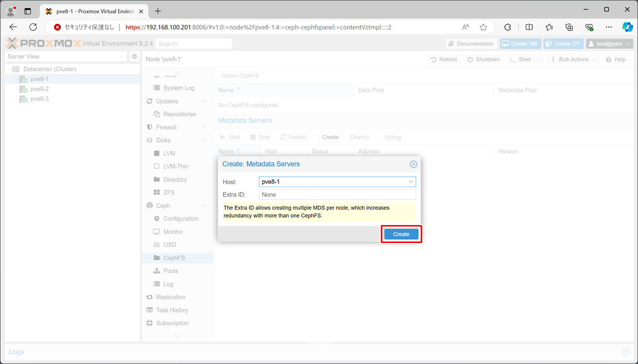Open the Edge Copilot icon
The image size is (638, 364).
coord(627,27)
